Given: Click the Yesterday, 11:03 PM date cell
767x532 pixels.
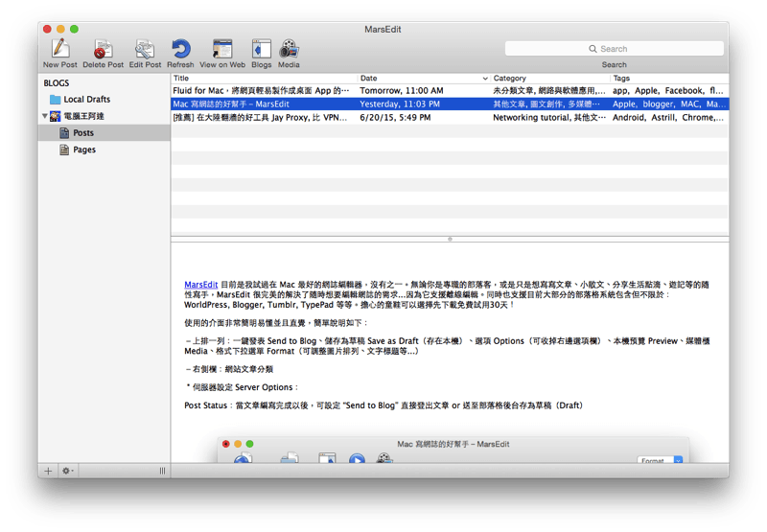Looking at the screenshot, I should (x=400, y=104).
